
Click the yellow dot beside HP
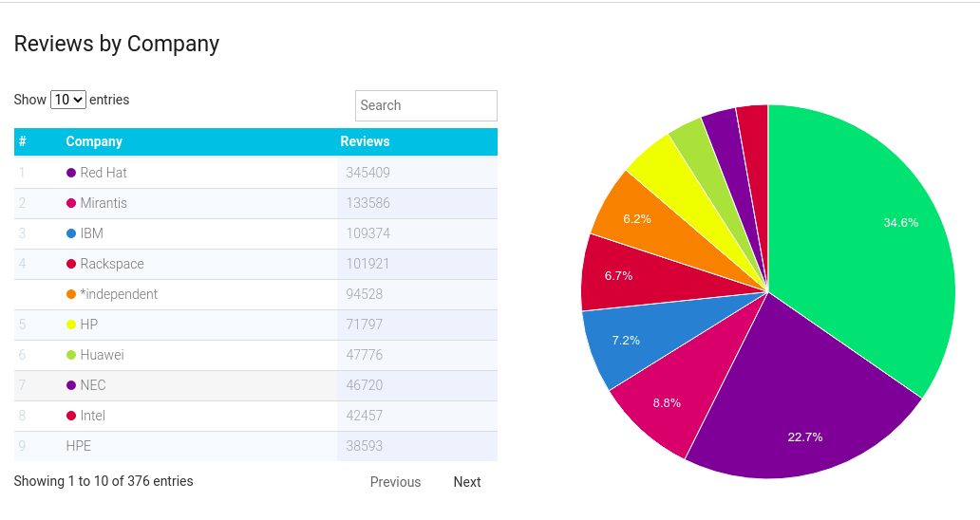[x=71, y=325]
